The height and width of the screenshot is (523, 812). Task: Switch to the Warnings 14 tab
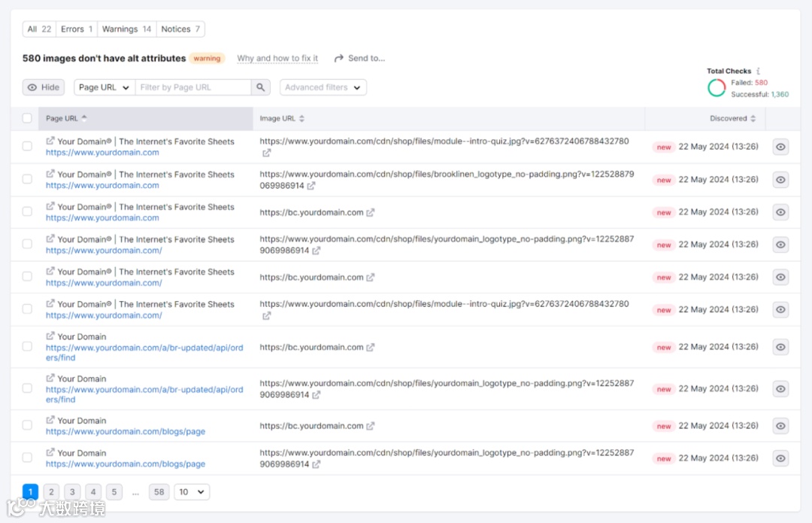click(126, 29)
